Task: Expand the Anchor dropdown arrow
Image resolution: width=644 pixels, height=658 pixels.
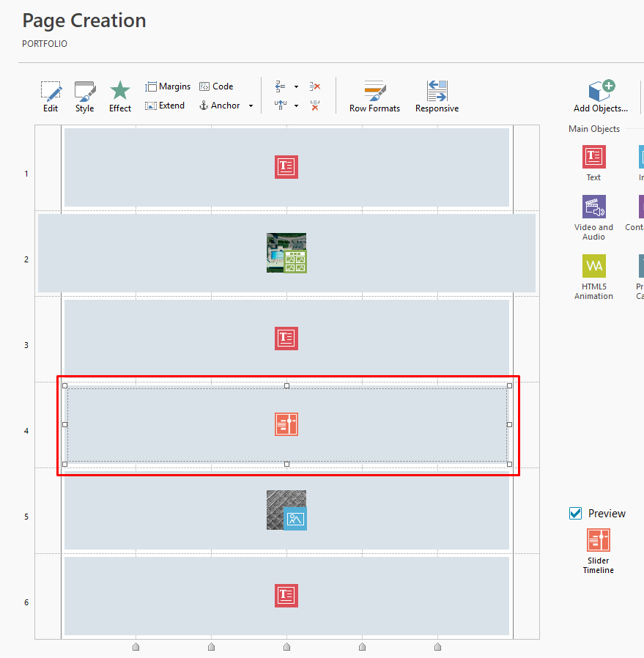Action: (251, 106)
